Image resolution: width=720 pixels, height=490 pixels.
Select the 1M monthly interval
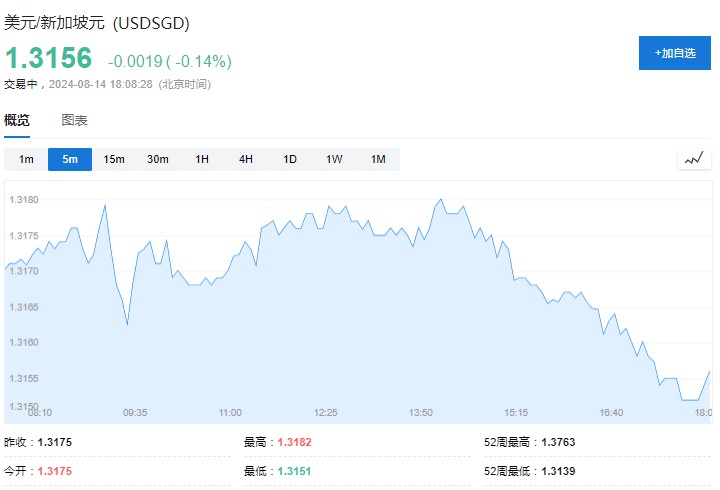point(378,159)
